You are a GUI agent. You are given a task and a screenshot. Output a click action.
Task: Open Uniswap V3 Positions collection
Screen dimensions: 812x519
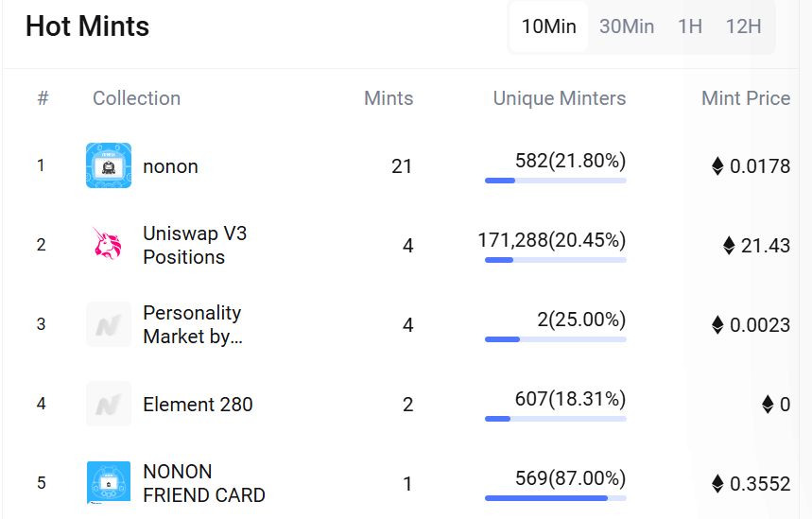pyautogui.click(x=194, y=245)
